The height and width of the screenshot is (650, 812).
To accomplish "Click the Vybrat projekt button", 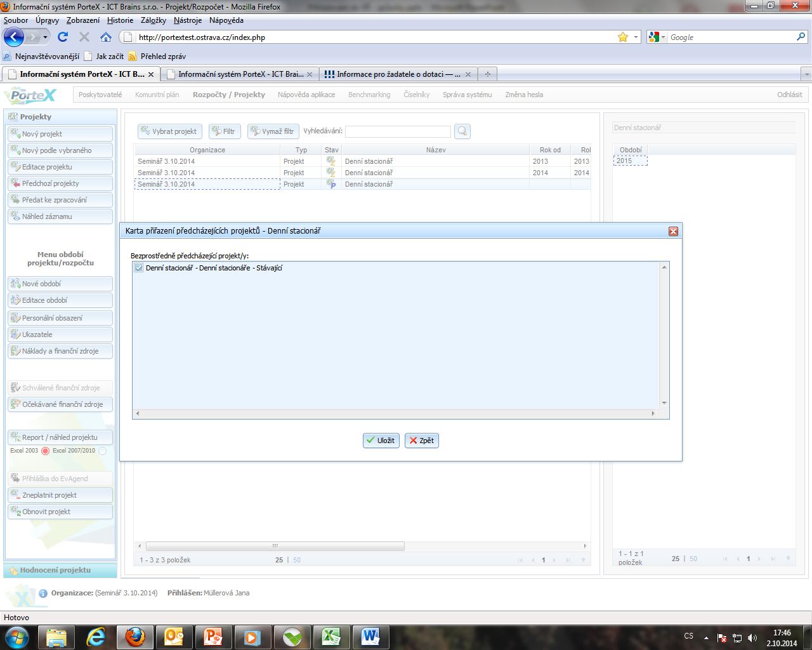I will click(x=170, y=131).
